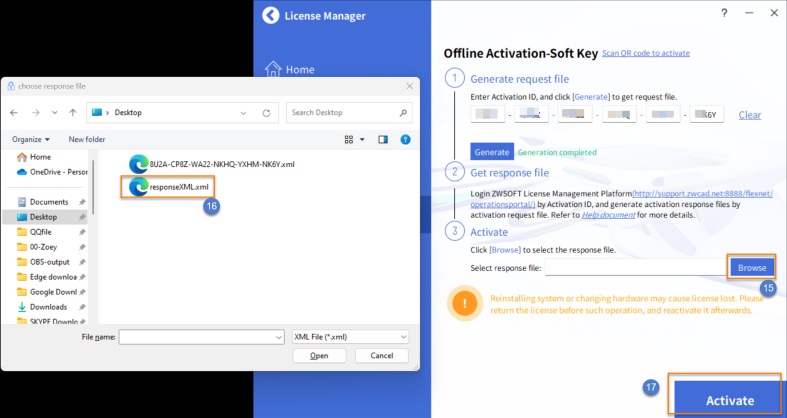Close the License Manager window
Screen dimensions: 787x418
(x=774, y=13)
